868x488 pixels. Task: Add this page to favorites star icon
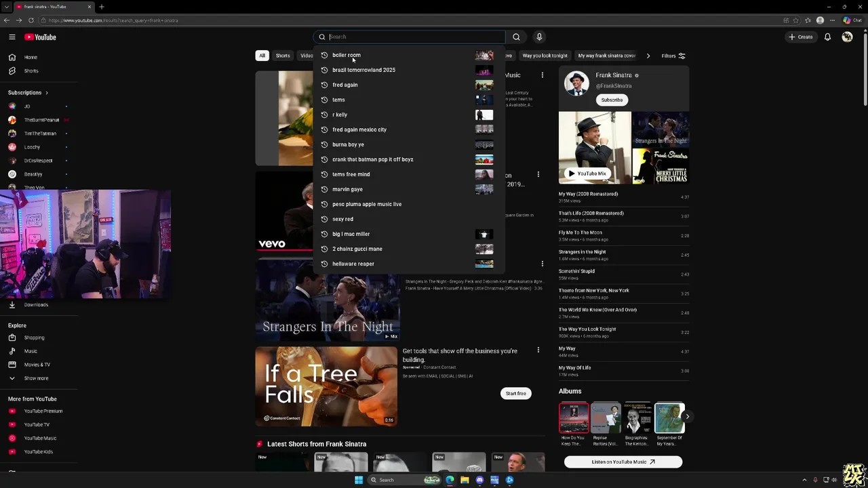click(797, 20)
